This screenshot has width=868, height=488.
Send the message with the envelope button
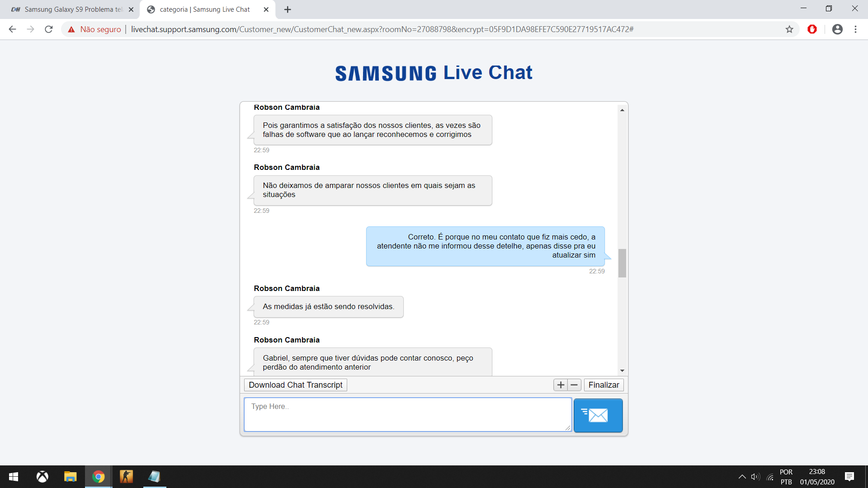point(598,415)
